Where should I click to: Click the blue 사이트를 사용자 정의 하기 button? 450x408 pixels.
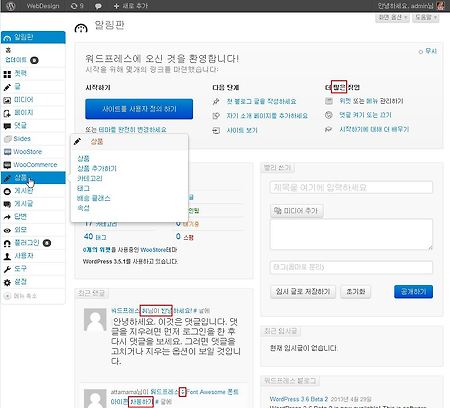click(139, 109)
